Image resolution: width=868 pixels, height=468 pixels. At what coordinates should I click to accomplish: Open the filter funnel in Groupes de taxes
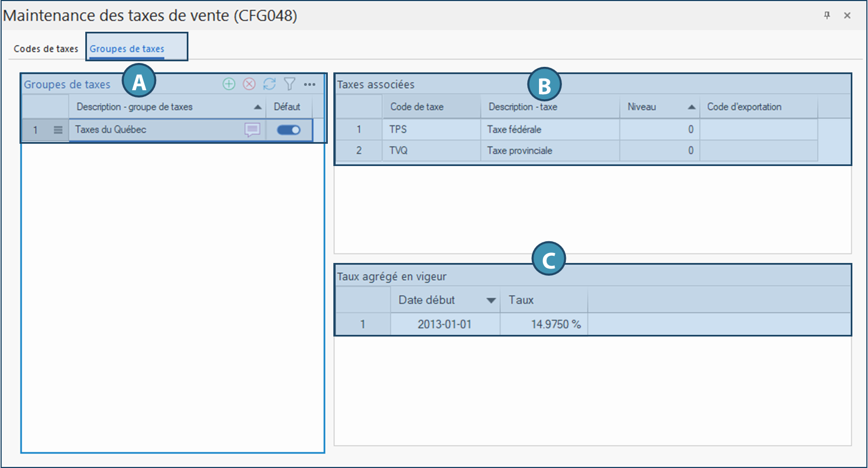[x=289, y=84]
